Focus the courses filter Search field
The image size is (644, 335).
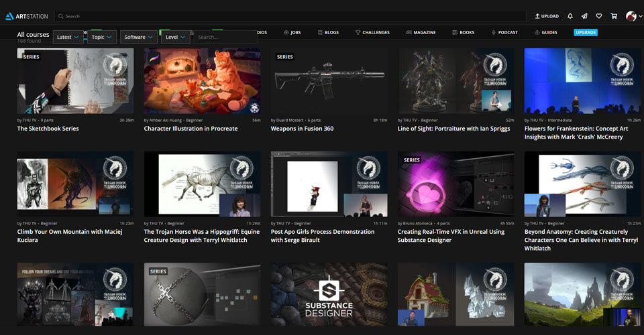coord(225,37)
